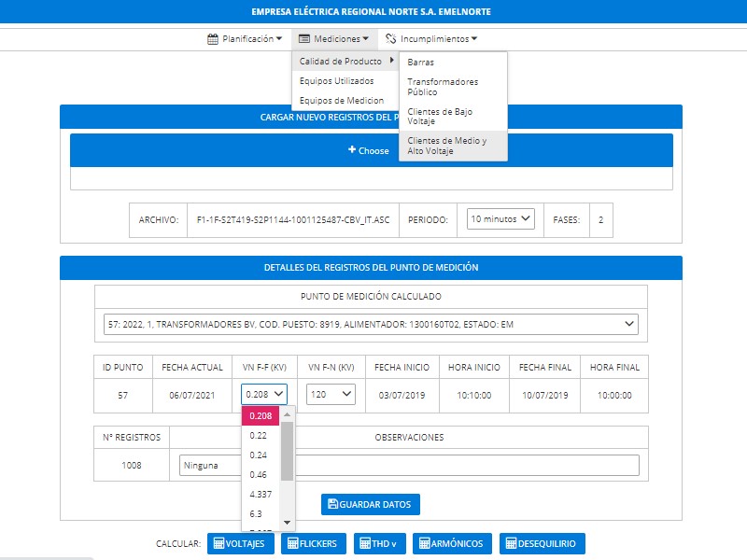Screen dimensions: 747x560
Task: Open the Incumplimientos menu
Action: pos(431,39)
